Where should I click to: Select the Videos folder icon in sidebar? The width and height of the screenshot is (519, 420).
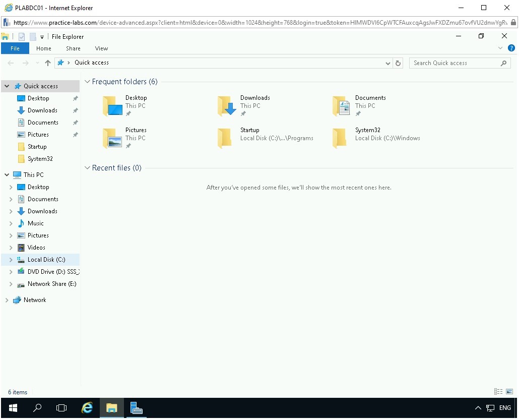[21, 248]
